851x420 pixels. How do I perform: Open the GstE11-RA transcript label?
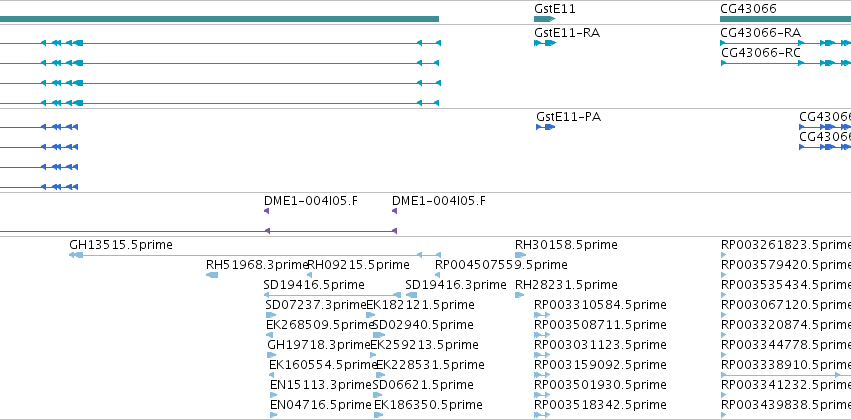point(567,34)
